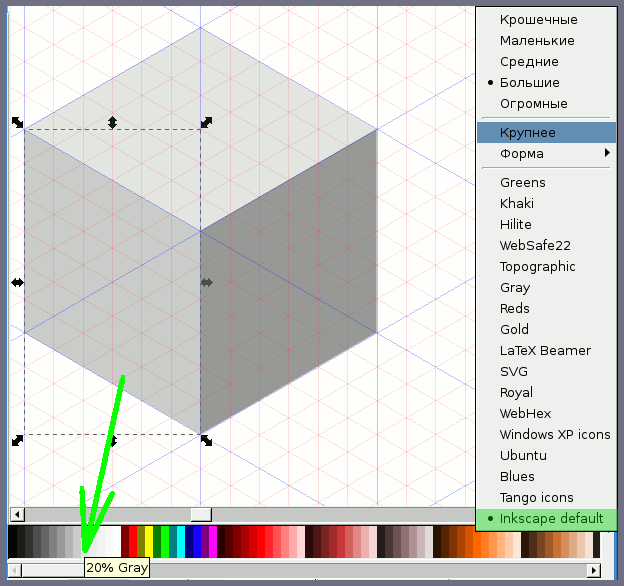Click the top-center vertical resize handle

click(x=113, y=122)
